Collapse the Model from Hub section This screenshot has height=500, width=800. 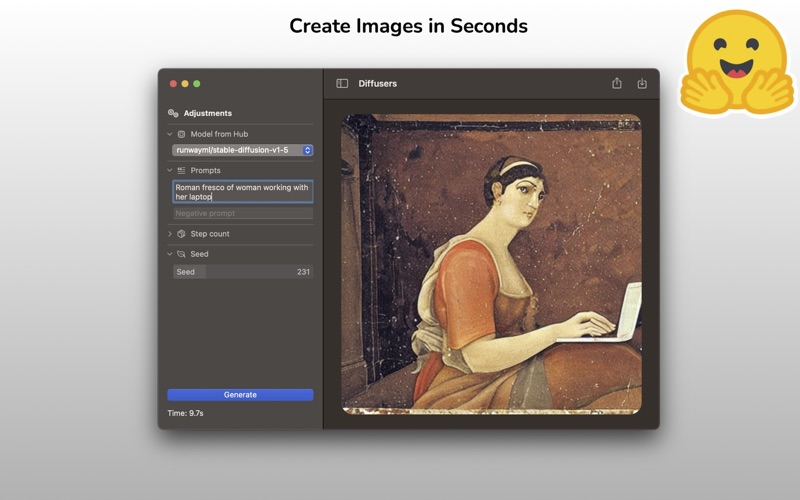coord(169,134)
